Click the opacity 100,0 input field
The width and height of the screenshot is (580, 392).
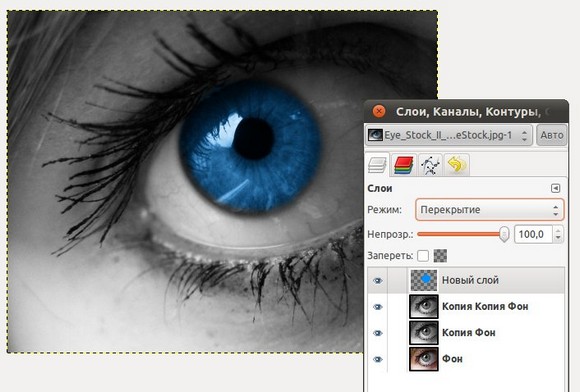[534, 234]
